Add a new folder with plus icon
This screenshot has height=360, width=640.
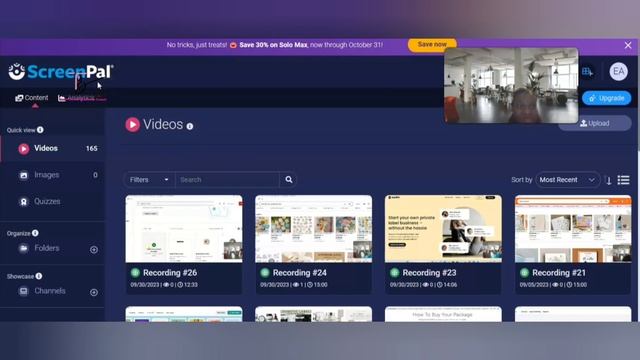coord(94,249)
